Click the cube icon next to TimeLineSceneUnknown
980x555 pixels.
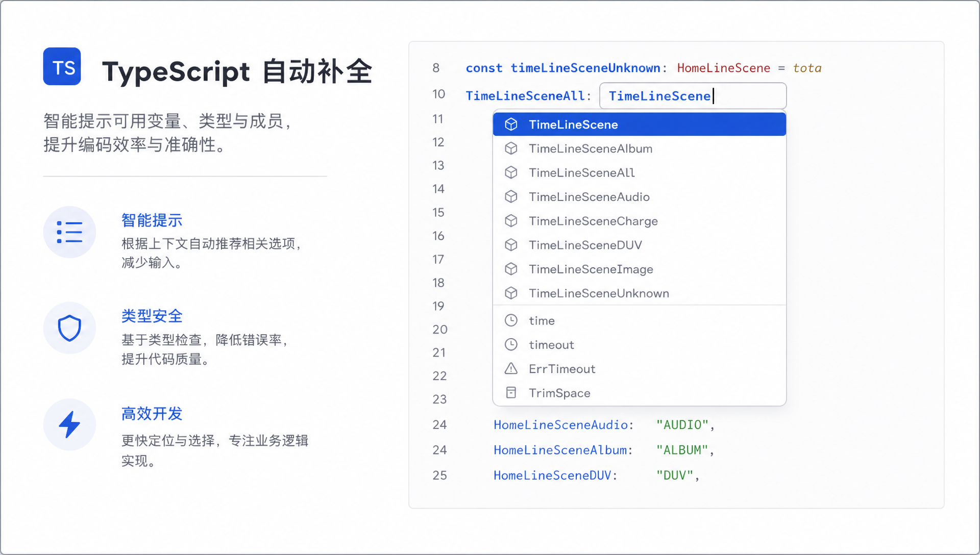click(511, 293)
